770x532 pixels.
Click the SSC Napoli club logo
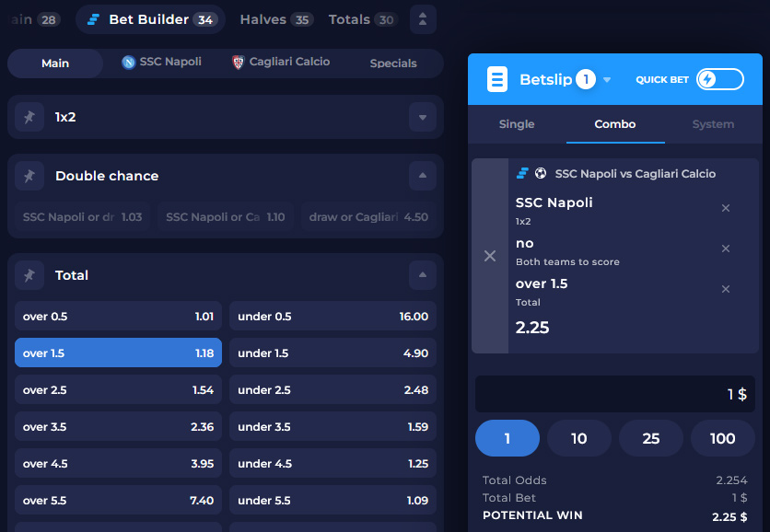[129, 63]
